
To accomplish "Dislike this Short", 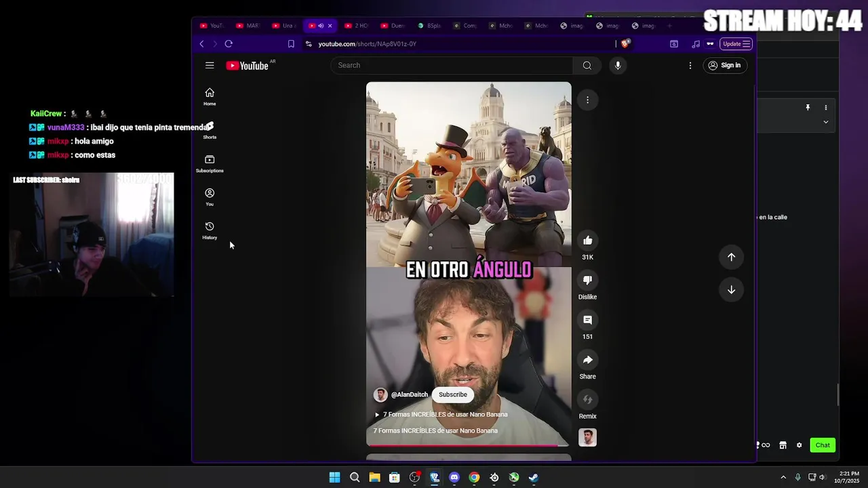I will 587,280.
